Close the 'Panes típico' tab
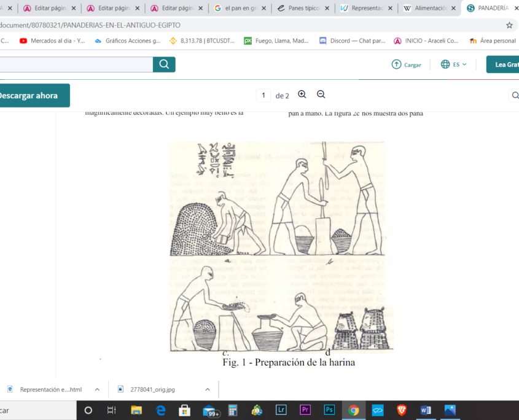This screenshot has width=519, height=420. [327, 8]
